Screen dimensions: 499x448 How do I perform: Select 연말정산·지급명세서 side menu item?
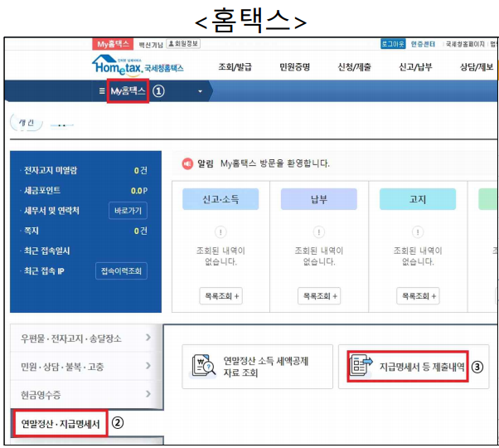(x=60, y=424)
